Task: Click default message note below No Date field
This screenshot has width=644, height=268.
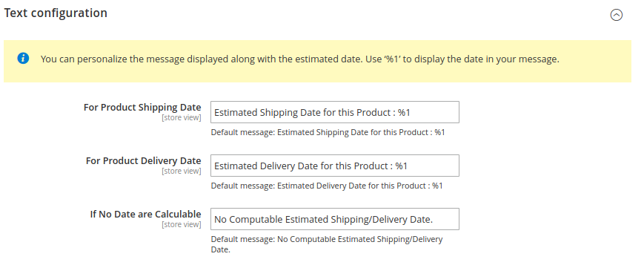Action: pos(327,244)
